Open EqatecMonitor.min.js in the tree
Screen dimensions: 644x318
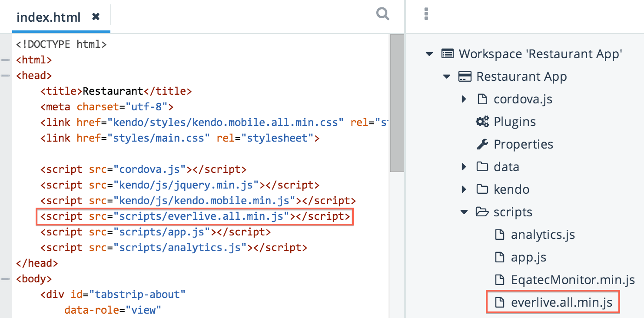[x=573, y=280]
